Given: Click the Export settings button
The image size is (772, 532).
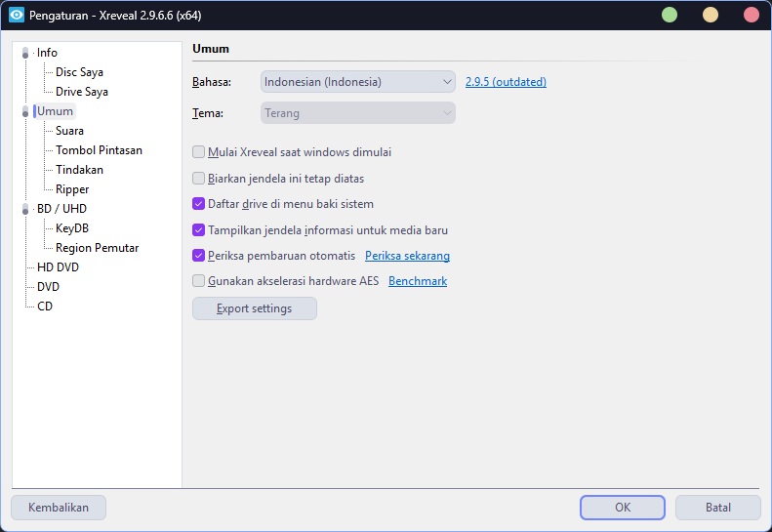Looking at the screenshot, I should 255,308.
